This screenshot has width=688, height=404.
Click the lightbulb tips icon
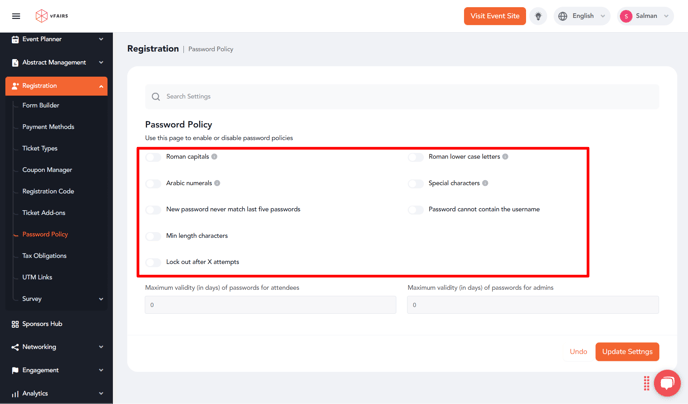pos(538,16)
